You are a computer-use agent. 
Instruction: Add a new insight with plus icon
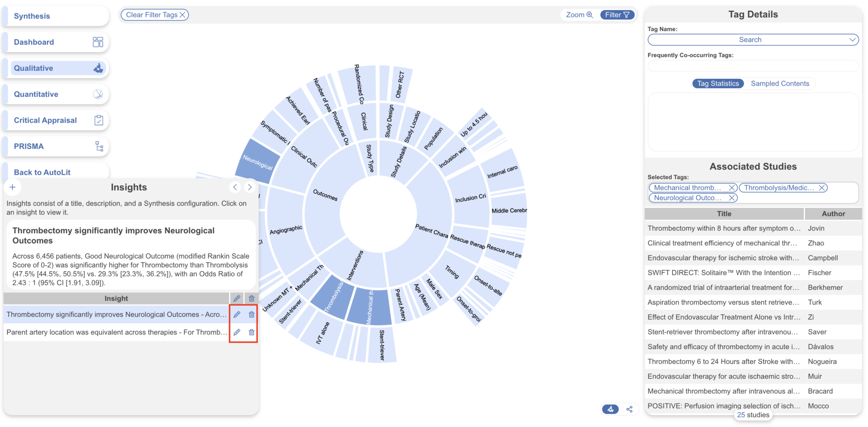[x=13, y=187]
